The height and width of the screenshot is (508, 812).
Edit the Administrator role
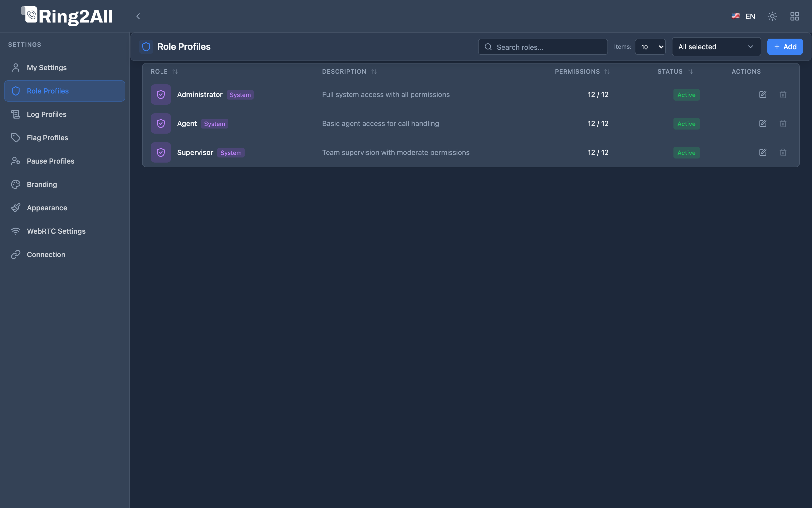[763, 94]
